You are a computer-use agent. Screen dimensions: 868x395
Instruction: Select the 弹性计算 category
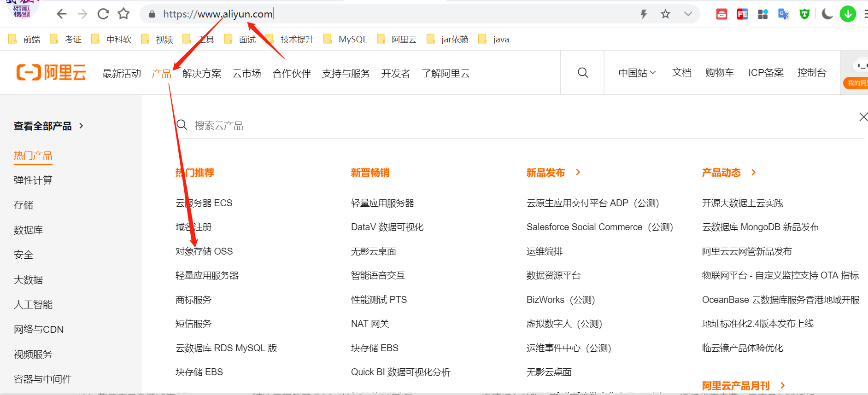[33, 180]
